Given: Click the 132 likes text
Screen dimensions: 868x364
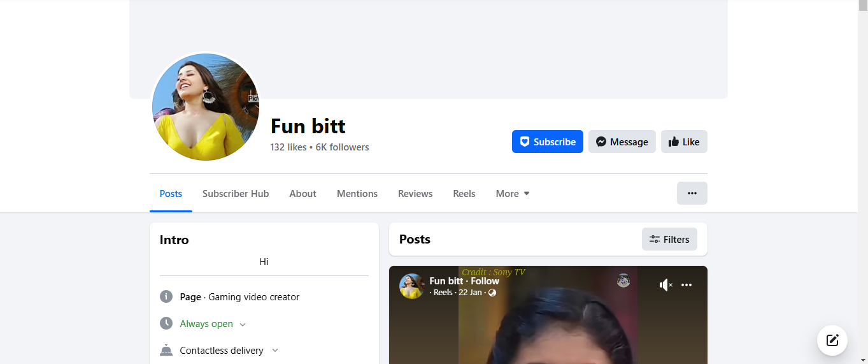Looking at the screenshot, I should click(288, 147).
